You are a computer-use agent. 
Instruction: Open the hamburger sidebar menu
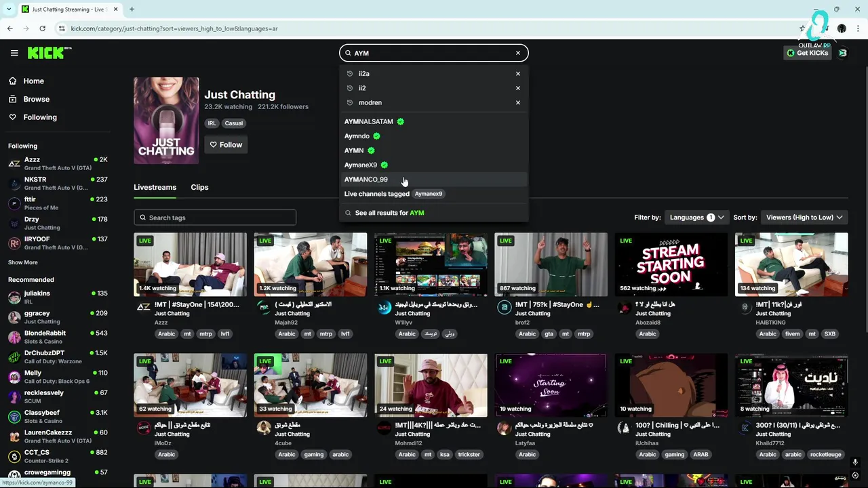click(x=14, y=53)
